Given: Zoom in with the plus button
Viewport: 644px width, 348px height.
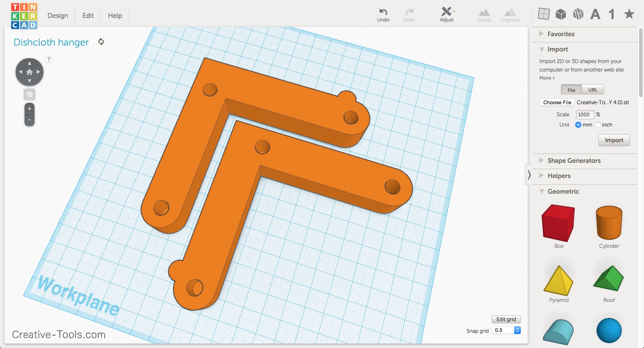Looking at the screenshot, I should [x=30, y=109].
